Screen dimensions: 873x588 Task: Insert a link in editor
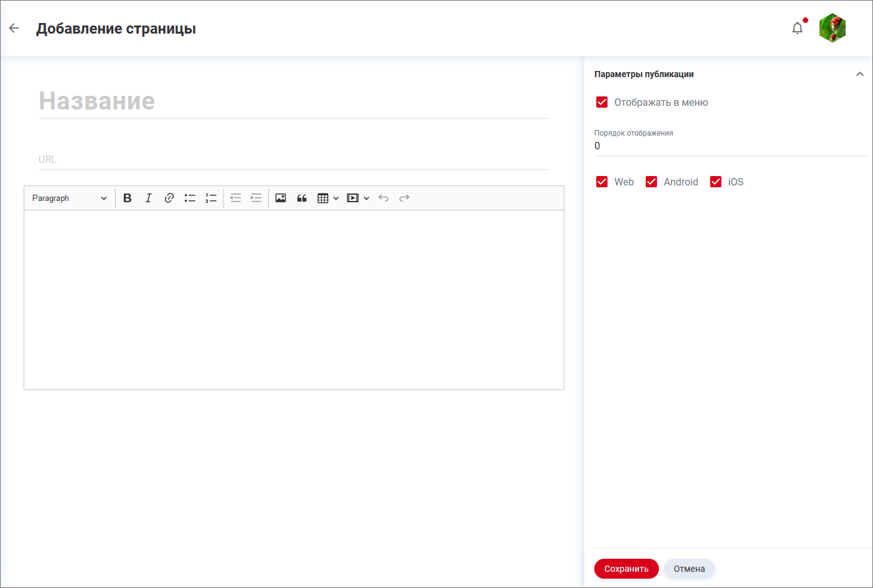pos(169,198)
